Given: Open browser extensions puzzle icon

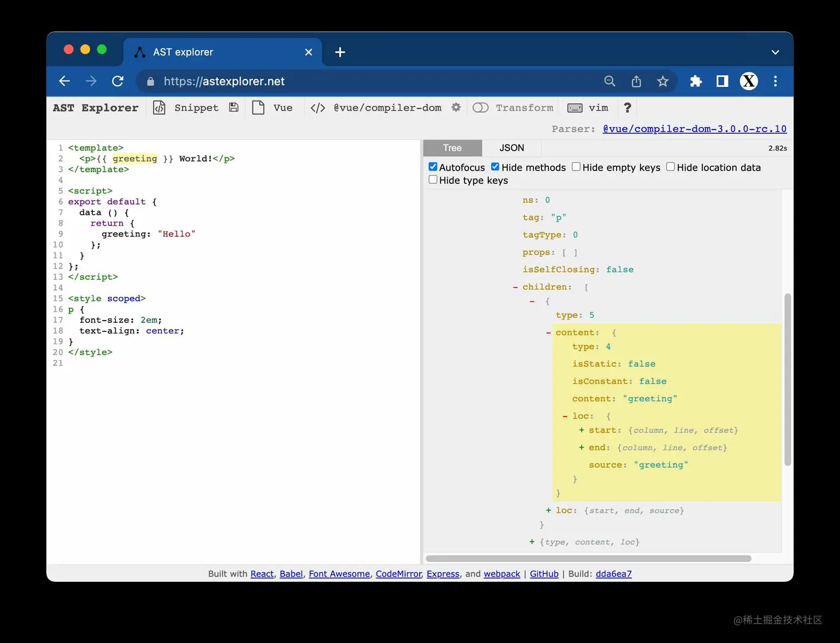Looking at the screenshot, I should pyautogui.click(x=696, y=81).
